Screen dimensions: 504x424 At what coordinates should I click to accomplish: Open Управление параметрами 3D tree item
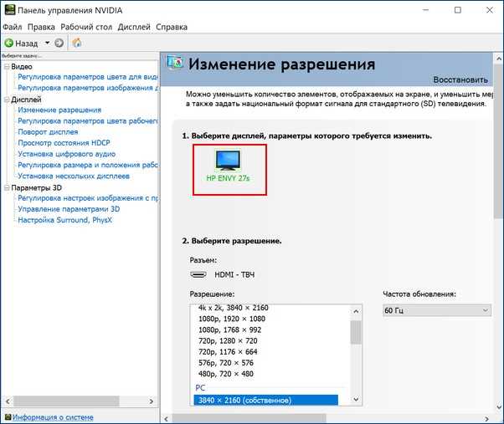(69, 209)
